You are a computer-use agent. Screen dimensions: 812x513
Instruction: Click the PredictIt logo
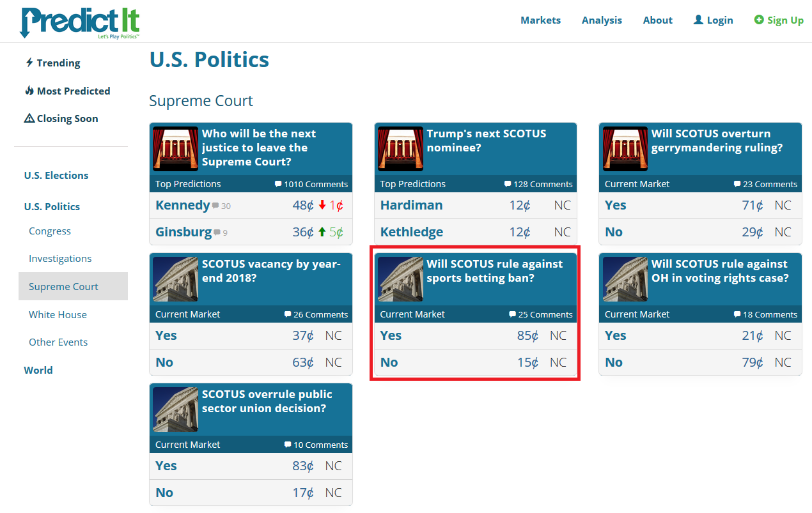pos(79,22)
